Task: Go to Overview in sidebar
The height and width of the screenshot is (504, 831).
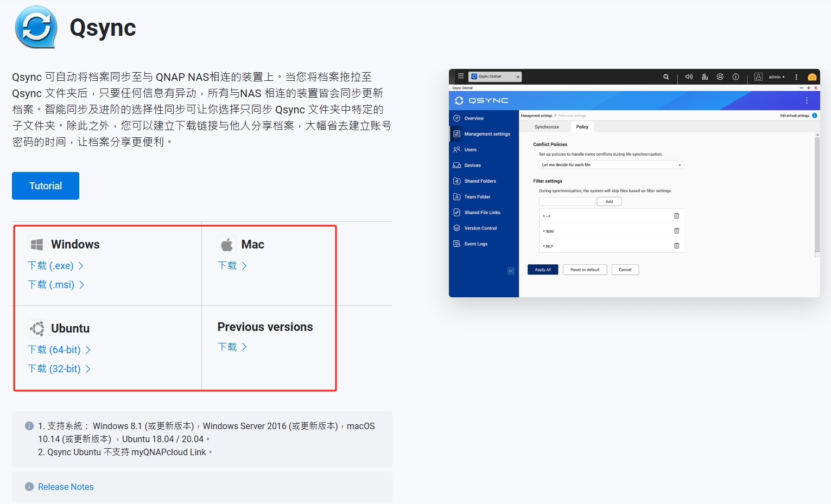Action: click(484, 118)
